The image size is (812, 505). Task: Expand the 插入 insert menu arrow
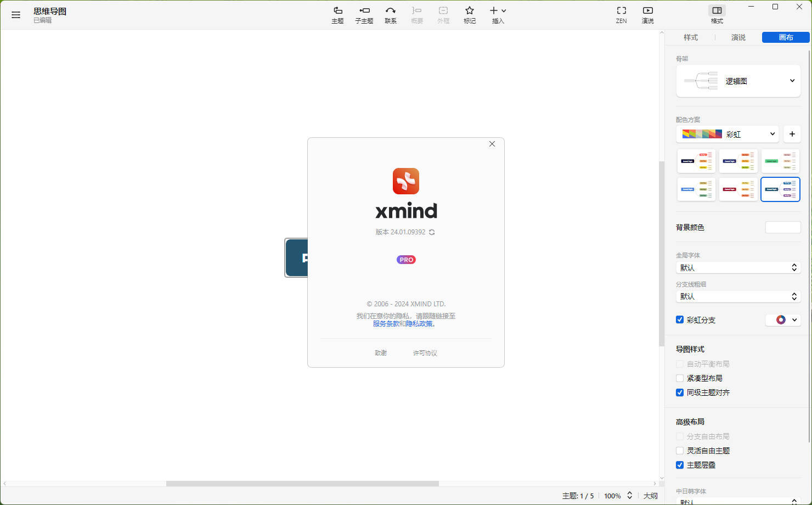(504, 10)
